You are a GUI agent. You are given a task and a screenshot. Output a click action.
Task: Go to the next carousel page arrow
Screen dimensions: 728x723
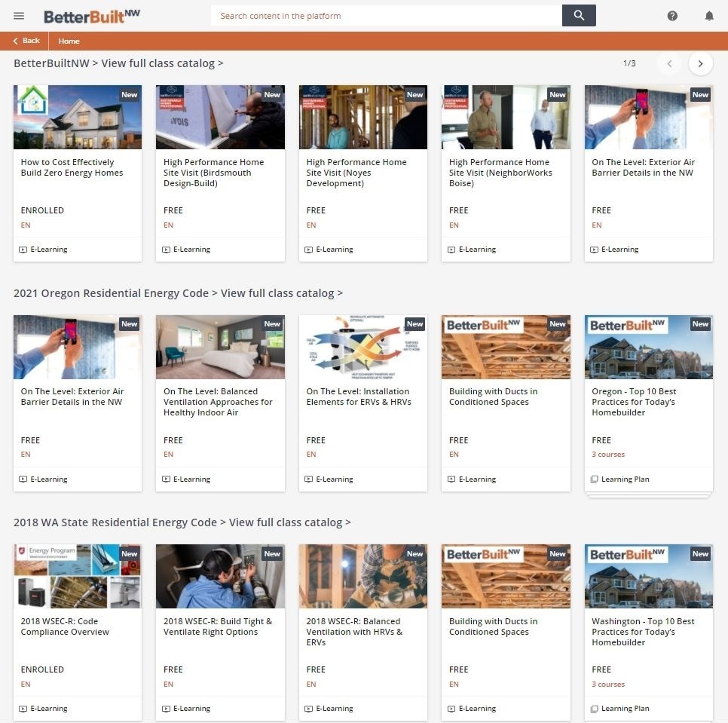[x=700, y=63]
